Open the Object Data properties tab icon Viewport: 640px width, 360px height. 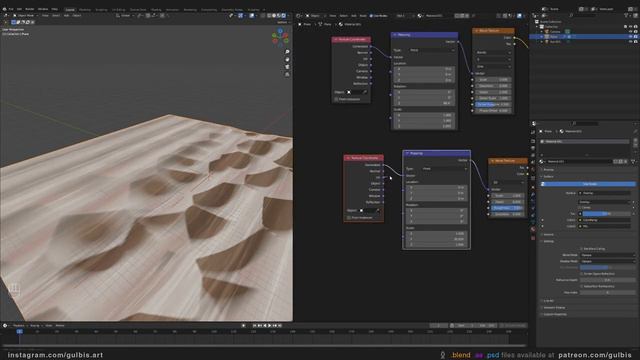533,222
